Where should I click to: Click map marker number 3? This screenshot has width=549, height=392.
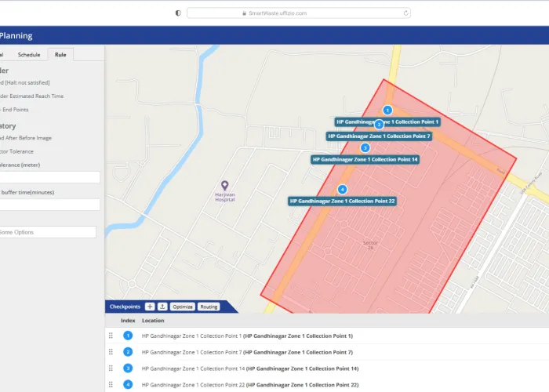tap(365, 147)
